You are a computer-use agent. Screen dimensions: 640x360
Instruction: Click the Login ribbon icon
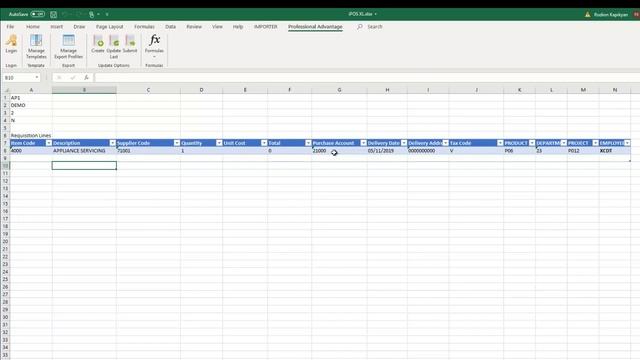coord(11,44)
